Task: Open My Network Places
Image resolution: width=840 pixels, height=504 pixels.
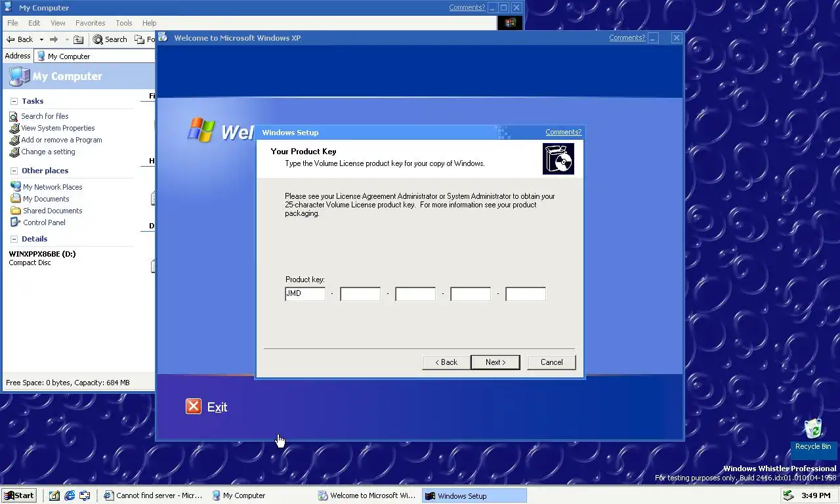Action: tap(52, 187)
